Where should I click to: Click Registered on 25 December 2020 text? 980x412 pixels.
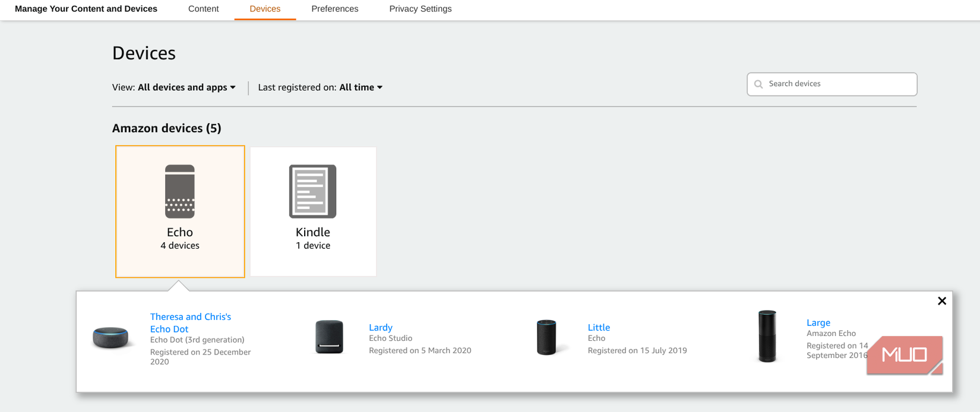pos(200,357)
